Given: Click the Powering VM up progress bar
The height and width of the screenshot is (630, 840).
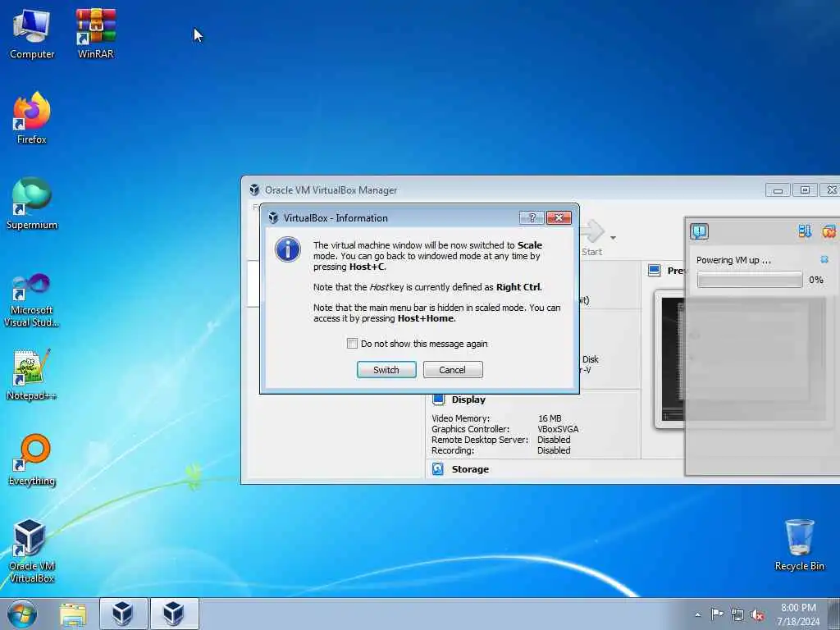Looking at the screenshot, I should pyautogui.click(x=750, y=280).
